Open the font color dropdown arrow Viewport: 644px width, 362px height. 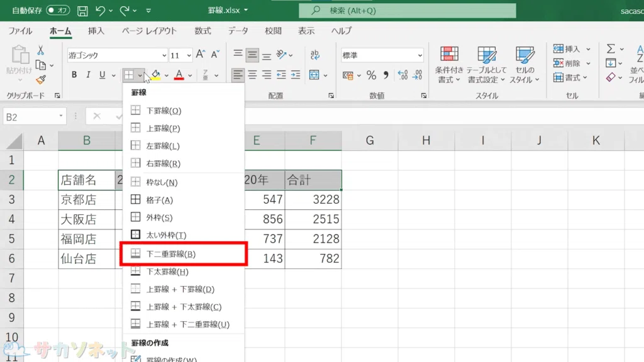point(190,75)
